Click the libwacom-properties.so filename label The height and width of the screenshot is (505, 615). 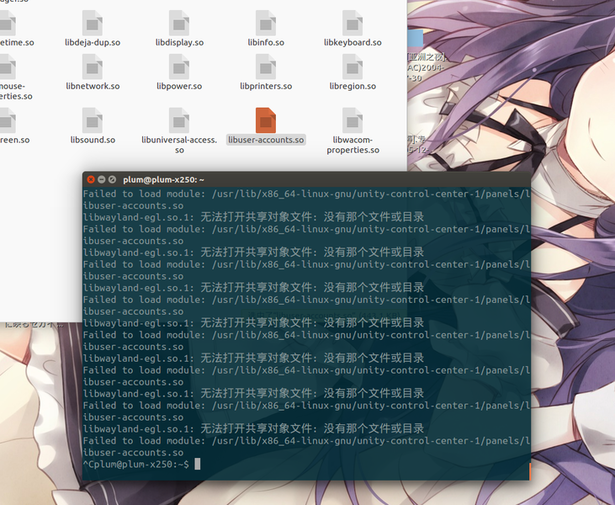(x=353, y=145)
